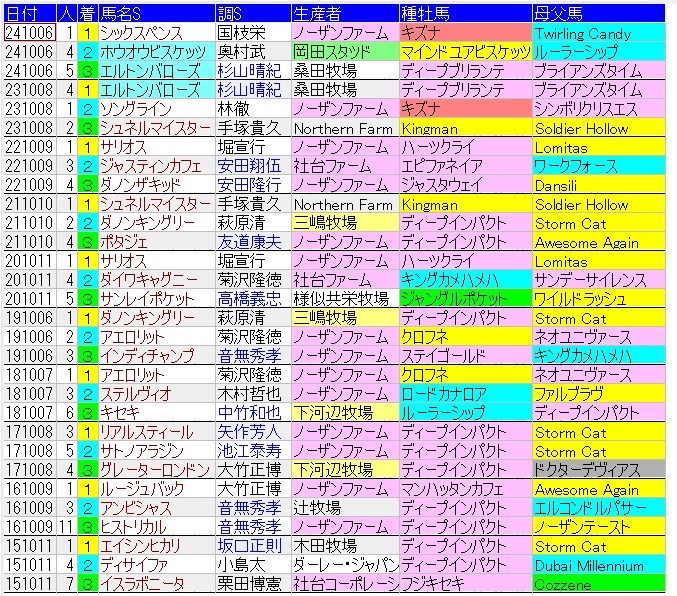The height and width of the screenshot is (596, 677).
Task: Click trainer name 矢作芳人
Action: tap(252, 432)
